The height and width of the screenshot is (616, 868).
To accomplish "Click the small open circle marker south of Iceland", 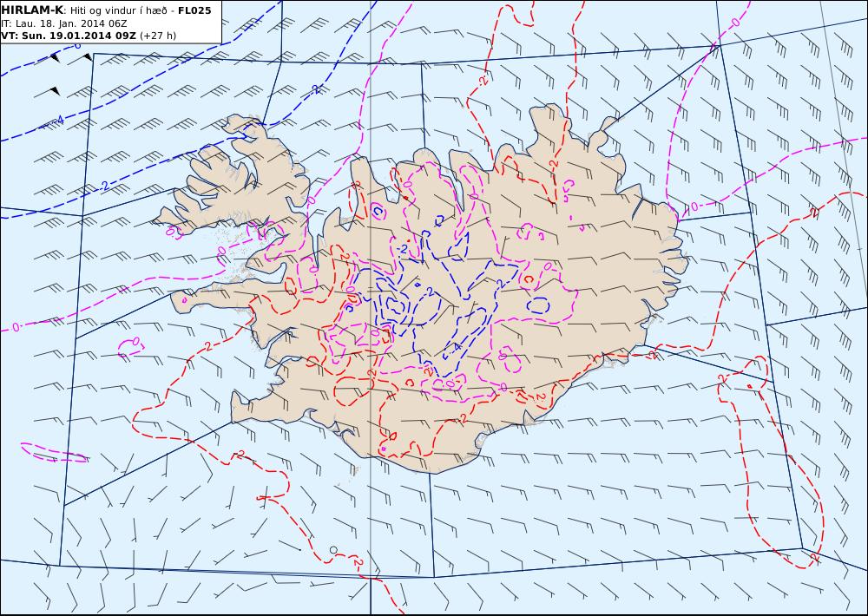I will coord(333,549).
